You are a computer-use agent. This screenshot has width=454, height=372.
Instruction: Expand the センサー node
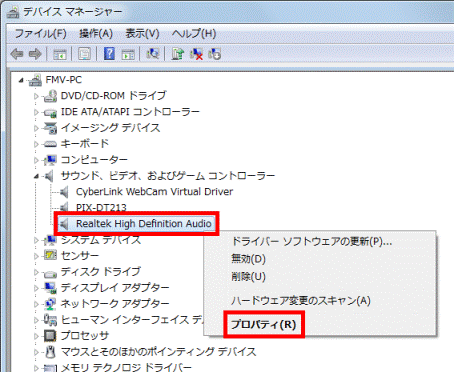(36, 256)
